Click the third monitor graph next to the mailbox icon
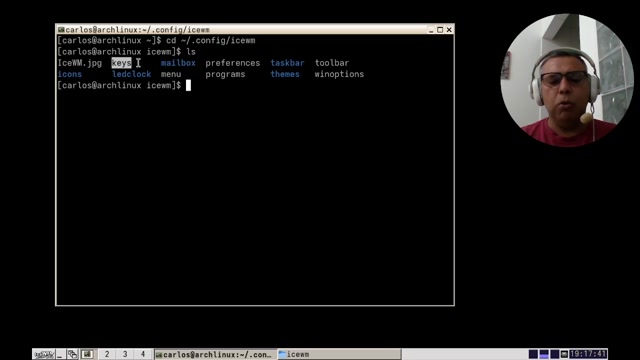This screenshot has width=640, height=360. [554, 354]
